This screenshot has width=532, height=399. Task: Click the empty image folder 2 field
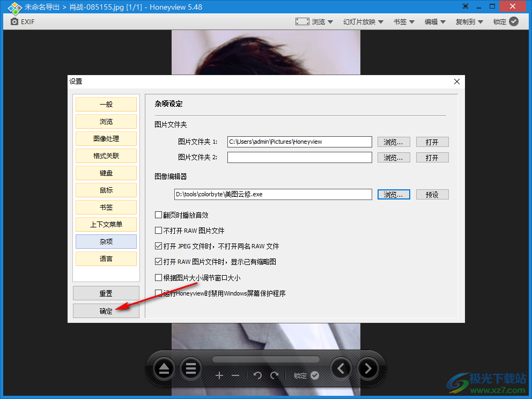300,158
